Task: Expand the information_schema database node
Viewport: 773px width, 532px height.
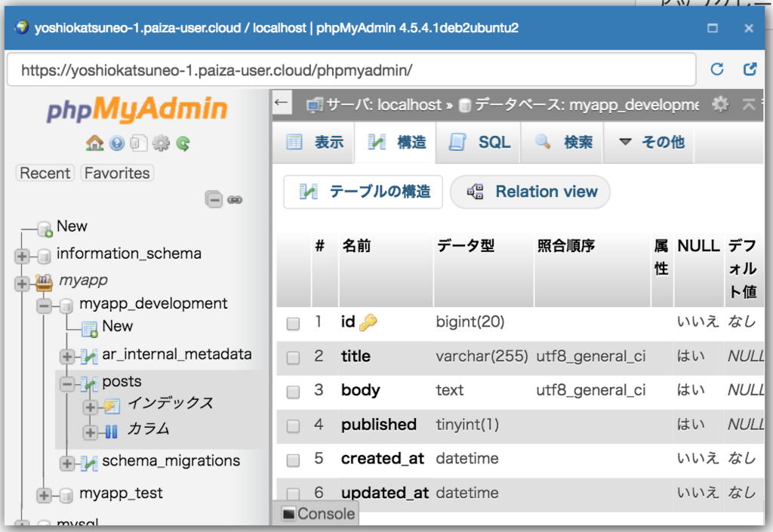Action: click(22, 256)
